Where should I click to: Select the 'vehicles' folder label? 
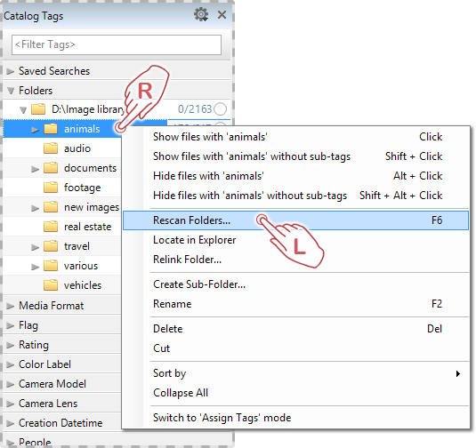(83, 285)
